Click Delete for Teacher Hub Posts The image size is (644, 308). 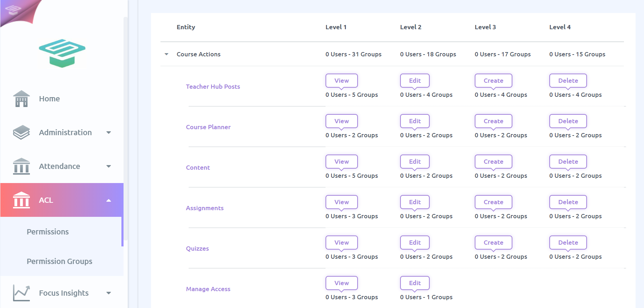point(568,81)
